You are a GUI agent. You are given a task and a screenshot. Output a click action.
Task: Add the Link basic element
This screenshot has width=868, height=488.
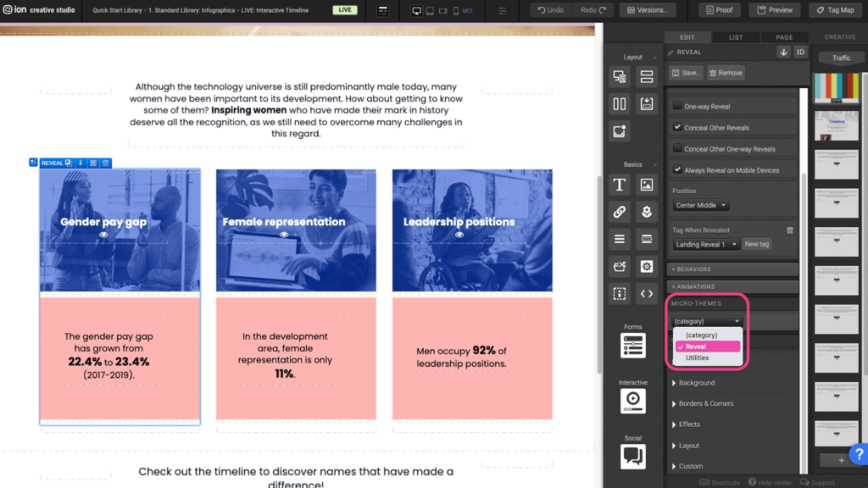point(620,211)
